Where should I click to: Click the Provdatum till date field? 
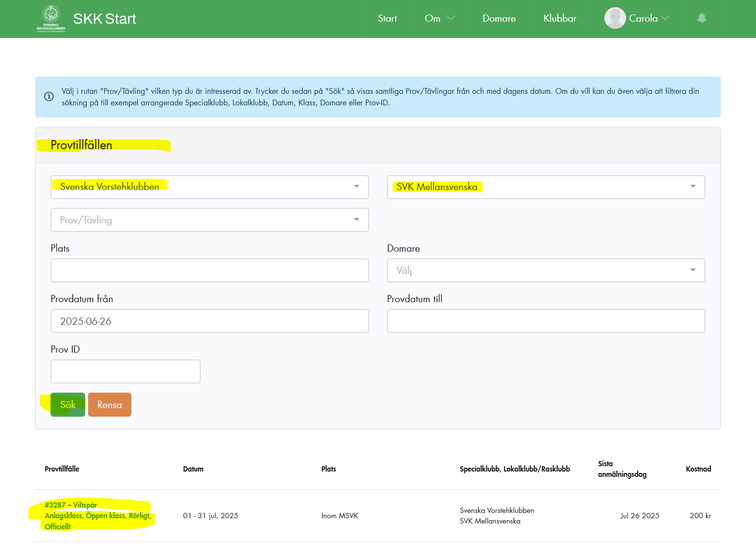[x=546, y=321]
